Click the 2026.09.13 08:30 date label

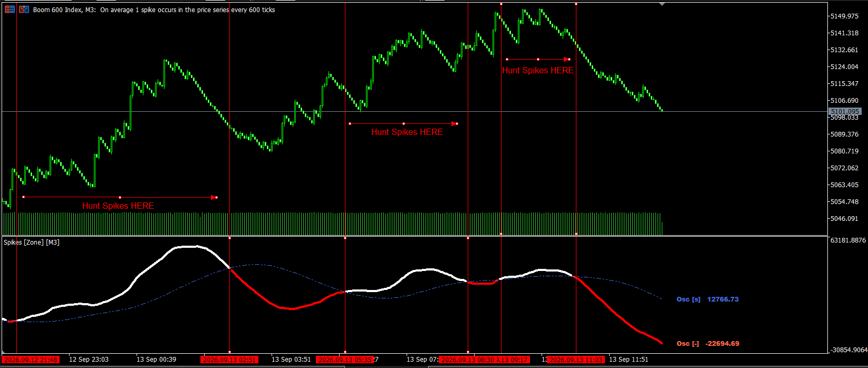[x=468, y=360]
